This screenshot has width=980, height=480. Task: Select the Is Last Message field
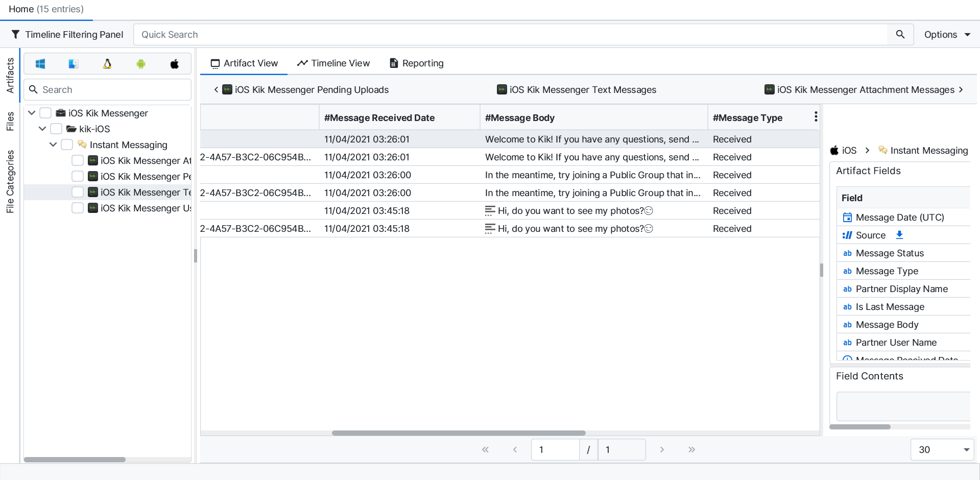click(902, 306)
